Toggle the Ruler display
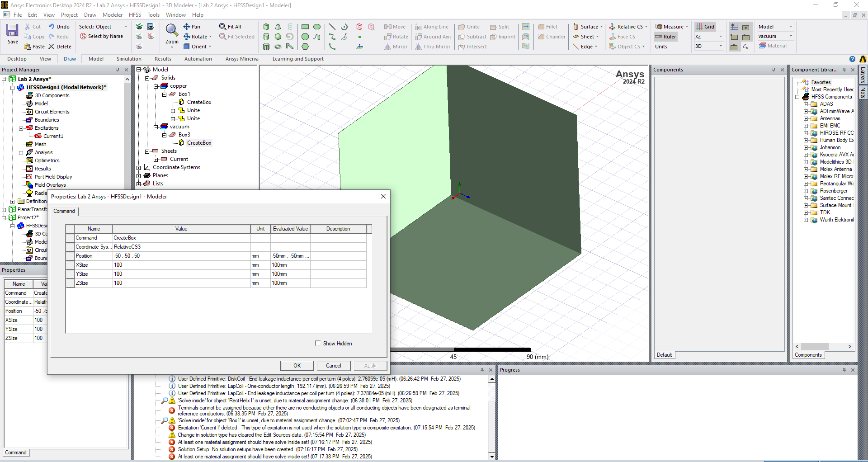868x462 pixels. 665,37
